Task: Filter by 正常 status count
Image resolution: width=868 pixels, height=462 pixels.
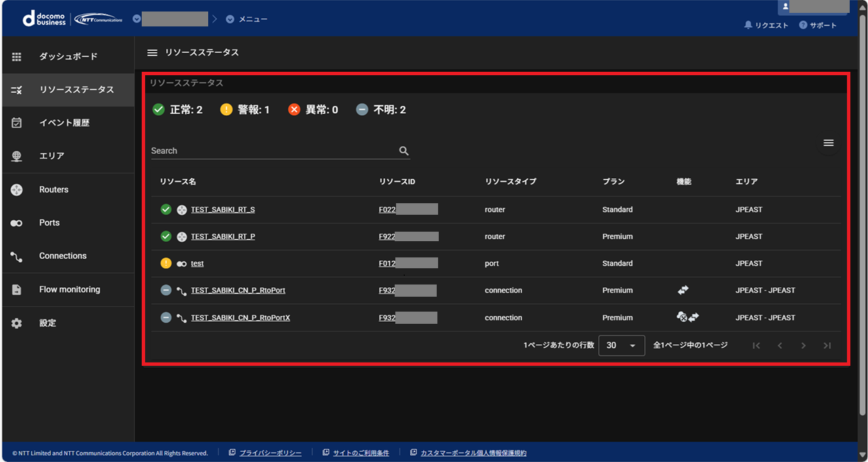Action: (x=178, y=110)
